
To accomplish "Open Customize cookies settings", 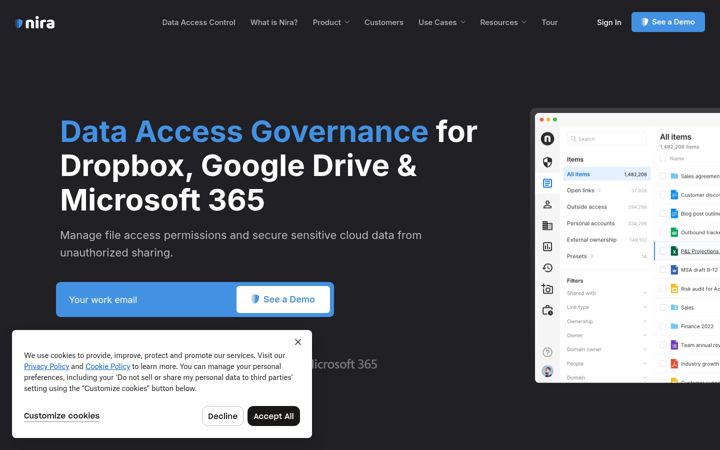I will point(62,416).
